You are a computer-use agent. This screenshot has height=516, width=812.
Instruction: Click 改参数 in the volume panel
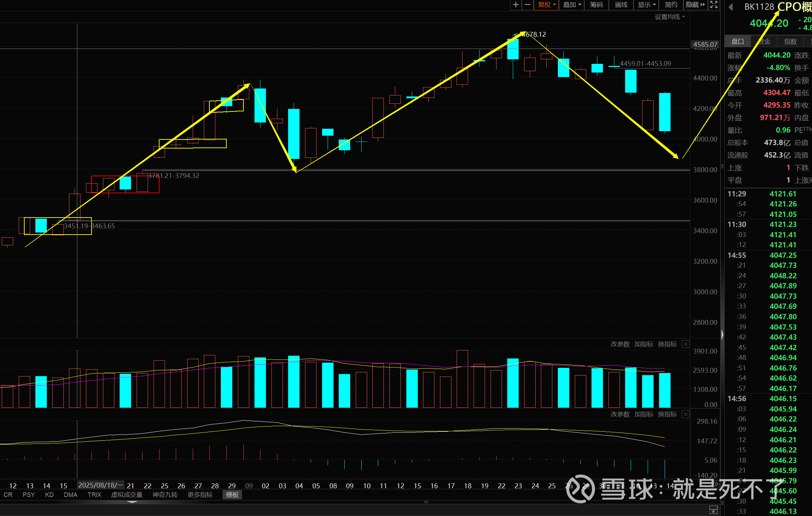620,344
